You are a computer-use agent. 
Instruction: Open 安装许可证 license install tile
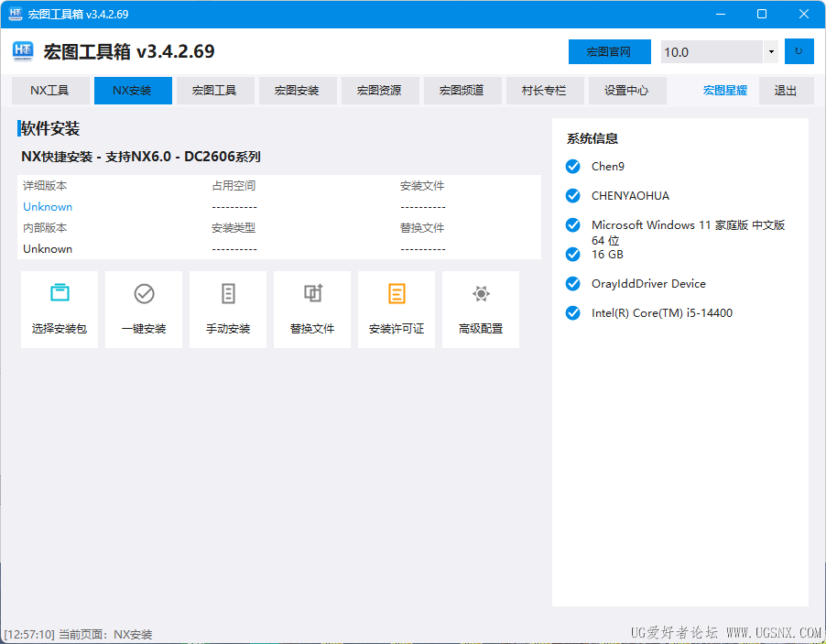(x=397, y=310)
